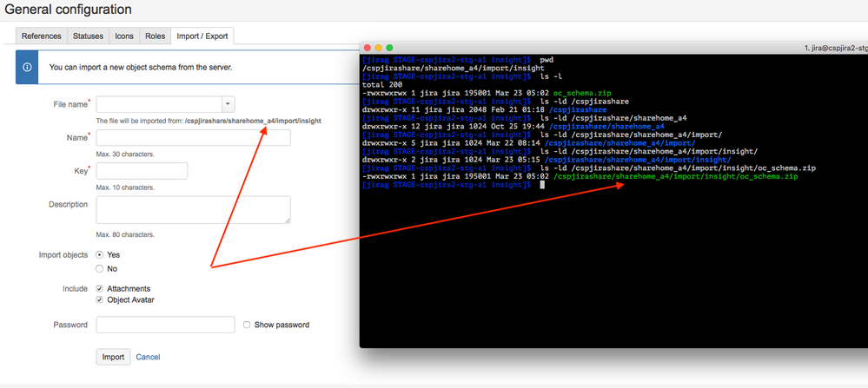Switch to the Statuses tab
This screenshot has height=388, width=868.
click(88, 36)
